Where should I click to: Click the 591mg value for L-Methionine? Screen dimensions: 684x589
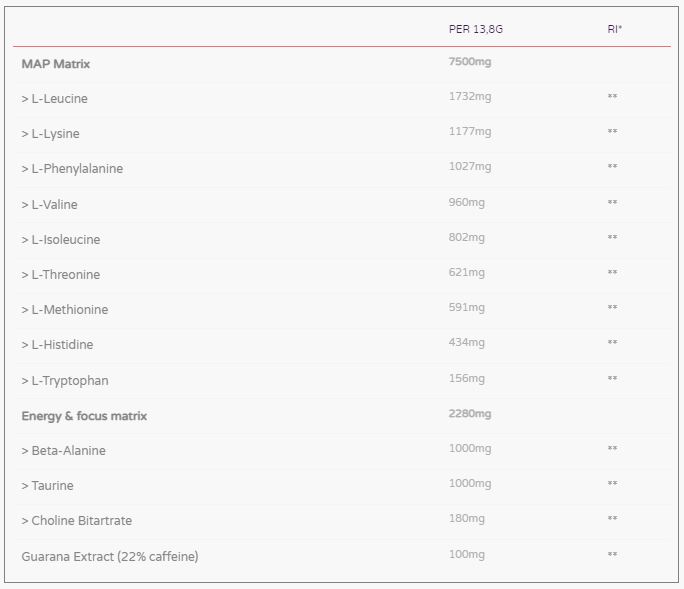[x=467, y=308]
